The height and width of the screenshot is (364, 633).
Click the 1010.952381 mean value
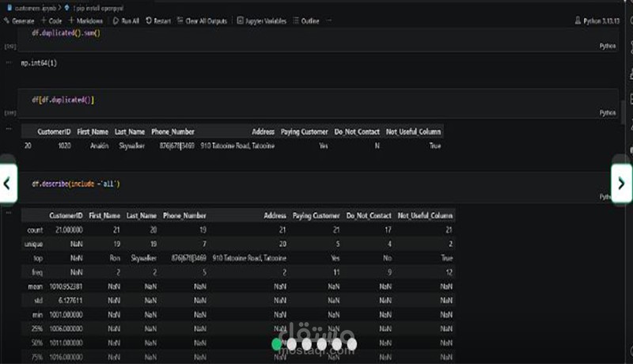coord(66,286)
